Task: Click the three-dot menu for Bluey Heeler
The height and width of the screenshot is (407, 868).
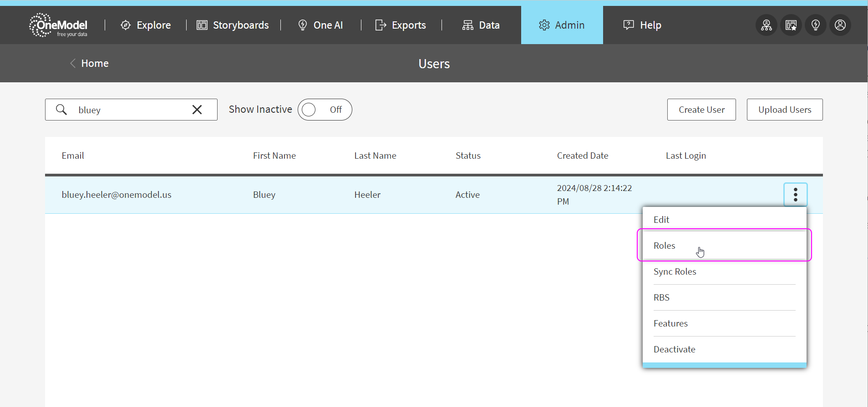Action: pyautogui.click(x=796, y=195)
